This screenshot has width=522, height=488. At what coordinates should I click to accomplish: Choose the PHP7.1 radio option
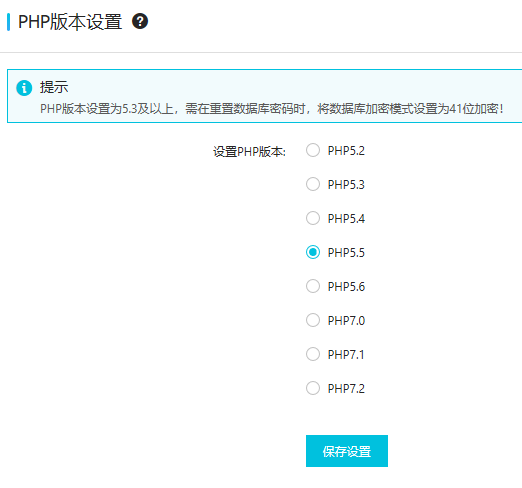(313, 354)
